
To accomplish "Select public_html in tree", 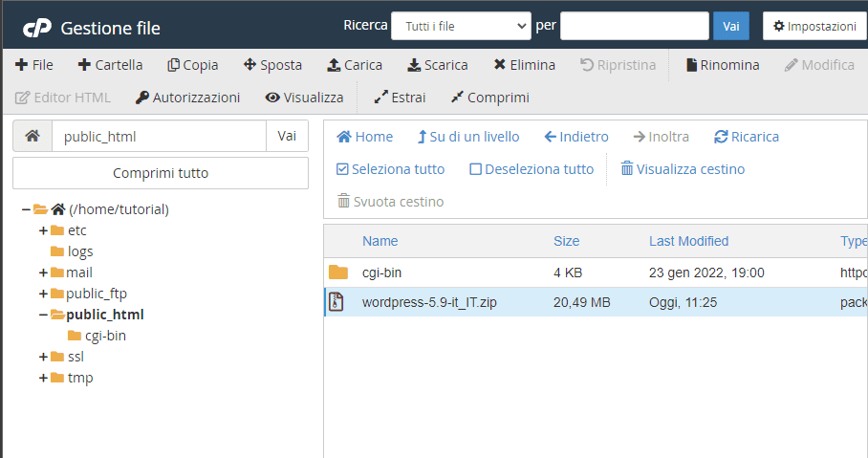I will [x=104, y=315].
